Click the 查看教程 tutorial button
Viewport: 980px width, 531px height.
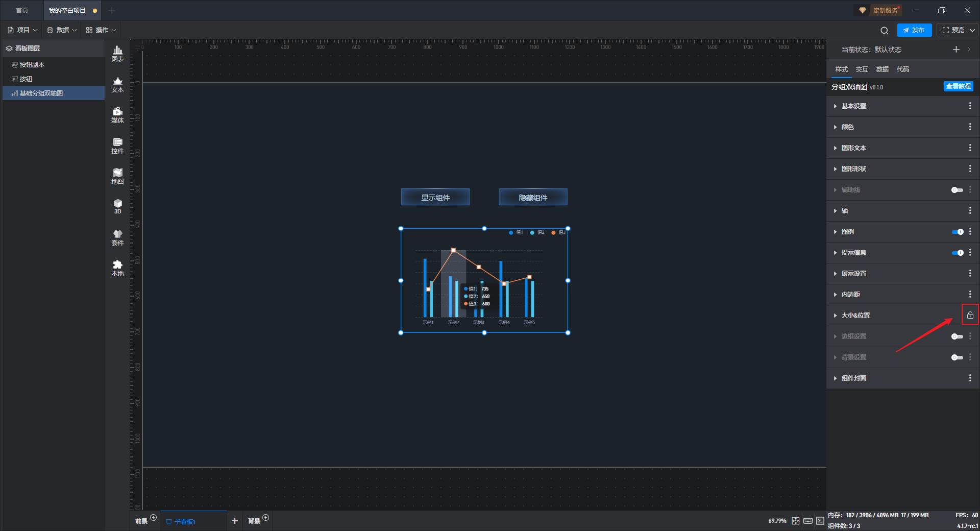[x=959, y=87]
